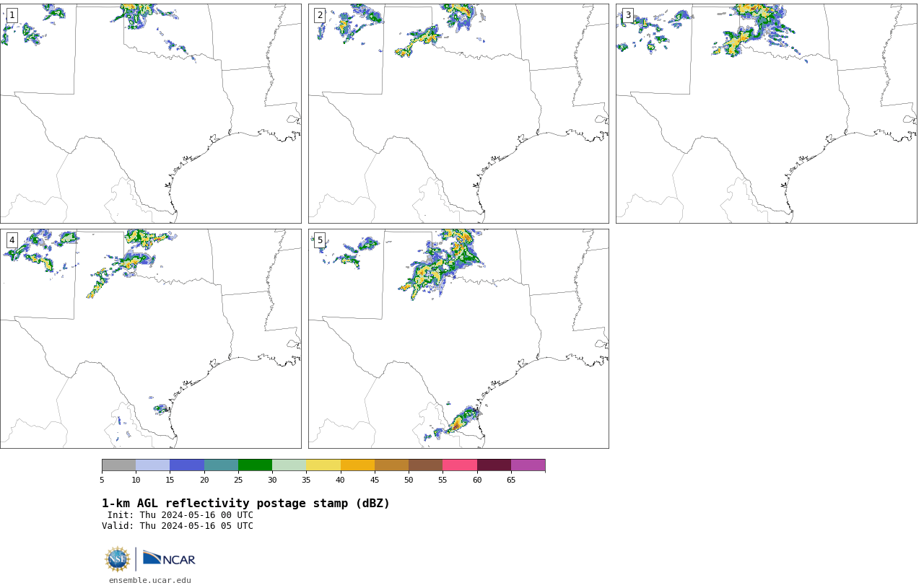Select the light blue 10-15 dBZ swatch

click(153, 465)
